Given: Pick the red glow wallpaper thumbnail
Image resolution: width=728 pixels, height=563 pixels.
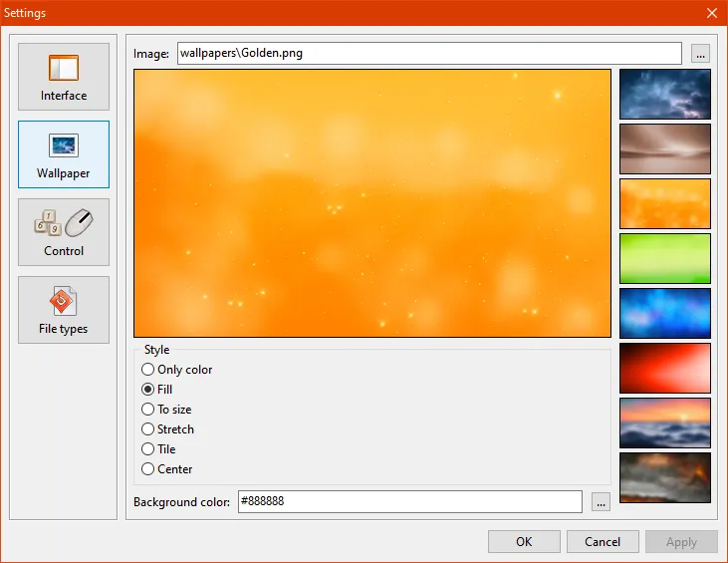Looking at the screenshot, I should [x=665, y=369].
